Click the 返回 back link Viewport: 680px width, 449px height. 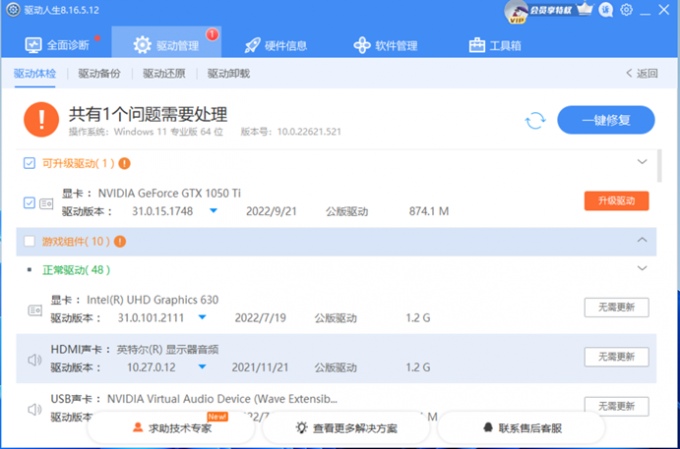[x=642, y=73]
